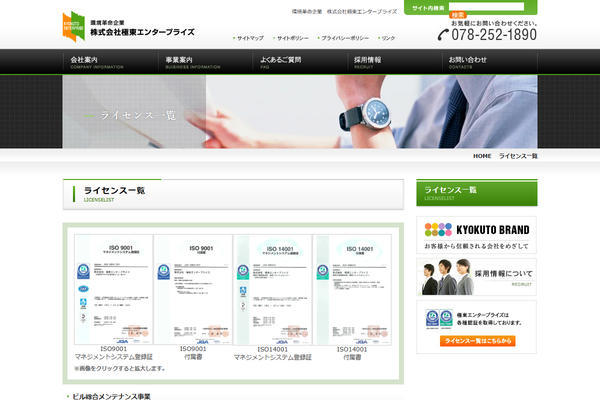Open the プライバシーポリシー link
The height and width of the screenshot is (400, 600).
345,38
